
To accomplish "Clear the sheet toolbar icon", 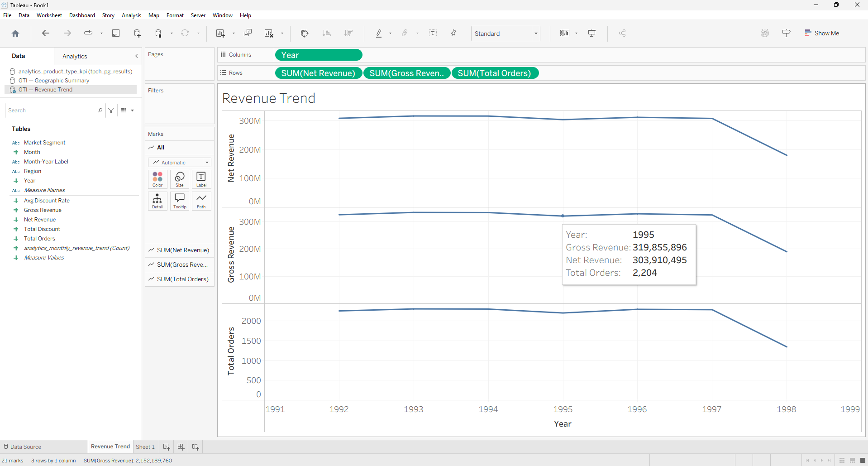I will tap(269, 33).
